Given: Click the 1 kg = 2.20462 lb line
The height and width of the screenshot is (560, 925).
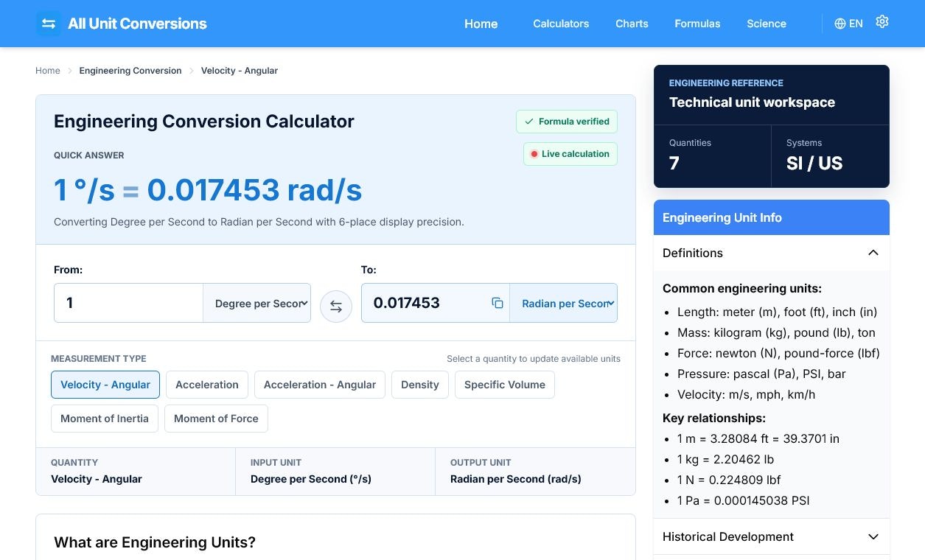Looking at the screenshot, I should coord(725,459).
